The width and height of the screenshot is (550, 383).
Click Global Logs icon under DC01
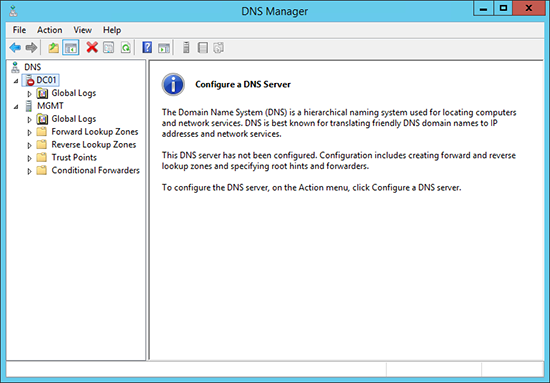(42, 93)
